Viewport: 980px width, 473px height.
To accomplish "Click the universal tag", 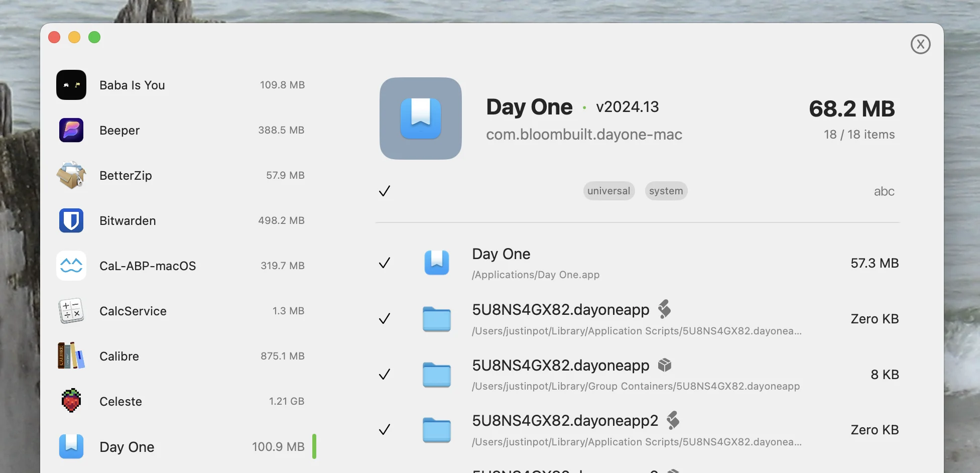I will (x=609, y=191).
